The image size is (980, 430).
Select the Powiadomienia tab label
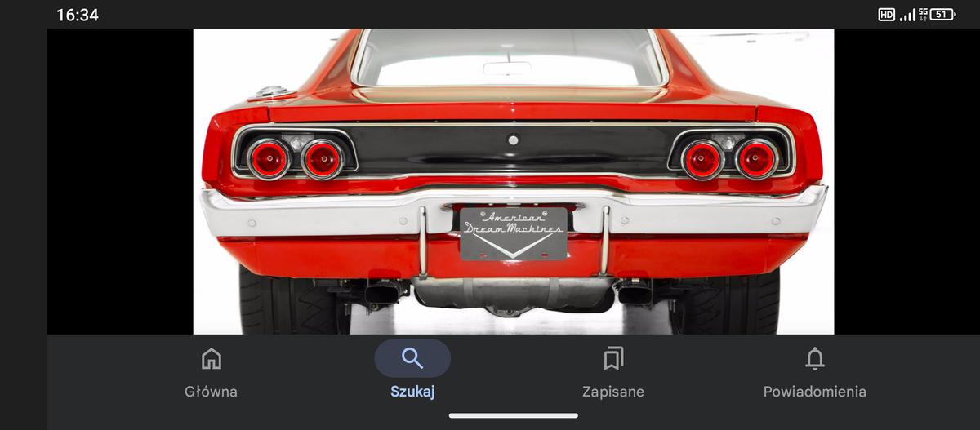coord(815,392)
